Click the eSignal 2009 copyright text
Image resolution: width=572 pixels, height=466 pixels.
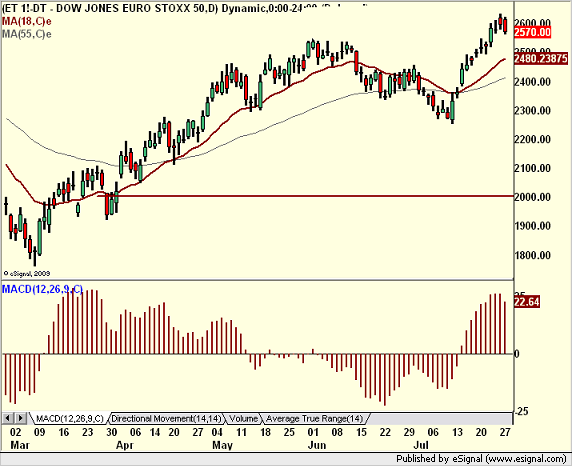27,273
